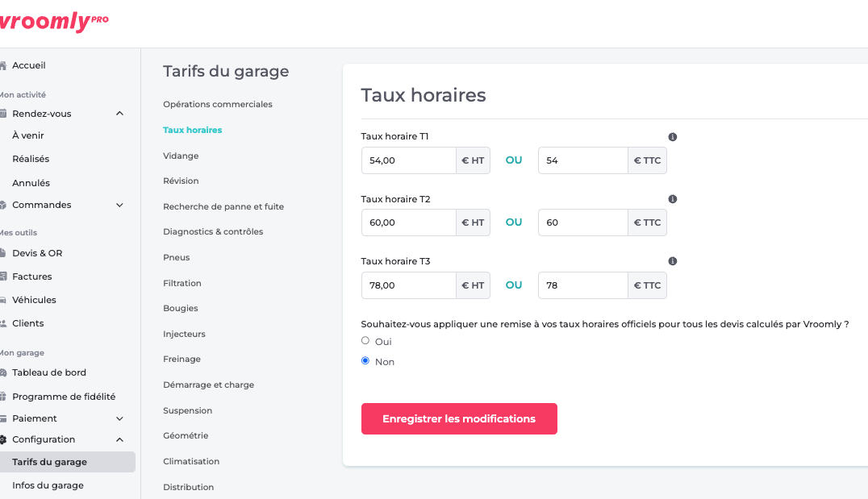The image size is (868, 499).
Task: Expand the Commandes sidebar section
Action: [x=119, y=206]
